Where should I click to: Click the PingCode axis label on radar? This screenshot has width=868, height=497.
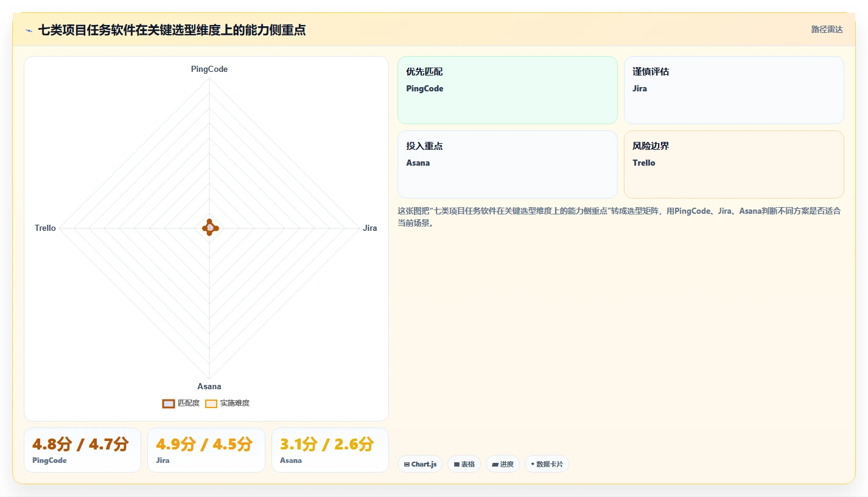(209, 69)
